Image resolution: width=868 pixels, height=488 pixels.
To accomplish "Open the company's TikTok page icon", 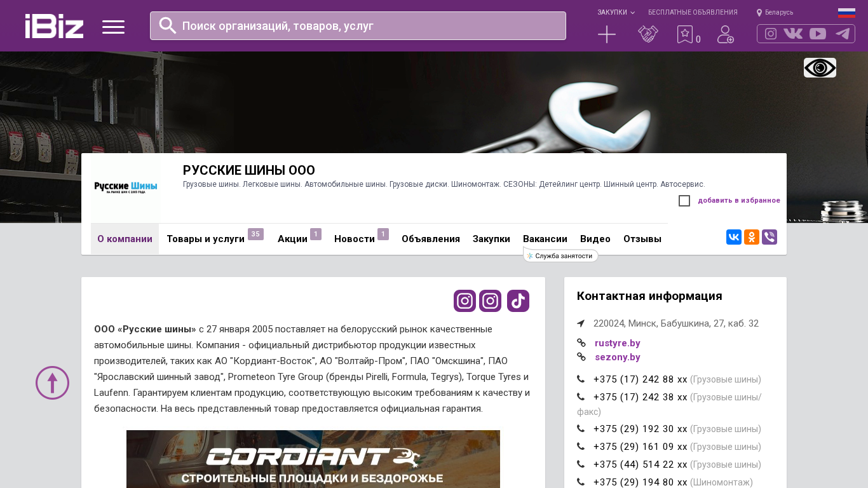I will coord(519,301).
